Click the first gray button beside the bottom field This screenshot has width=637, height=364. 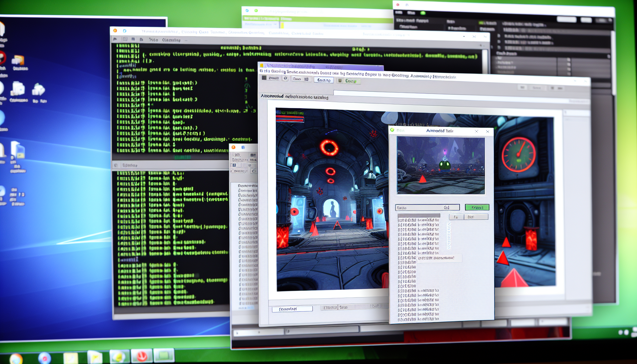click(329, 307)
